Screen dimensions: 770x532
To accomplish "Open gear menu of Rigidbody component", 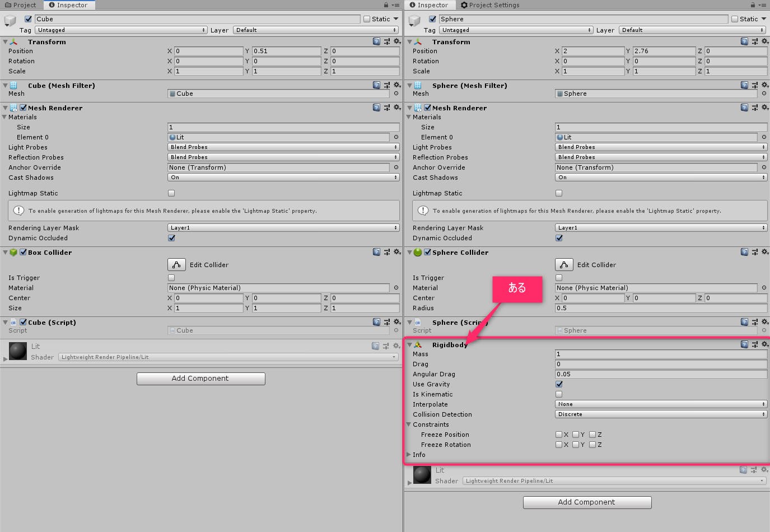I will click(765, 344).
